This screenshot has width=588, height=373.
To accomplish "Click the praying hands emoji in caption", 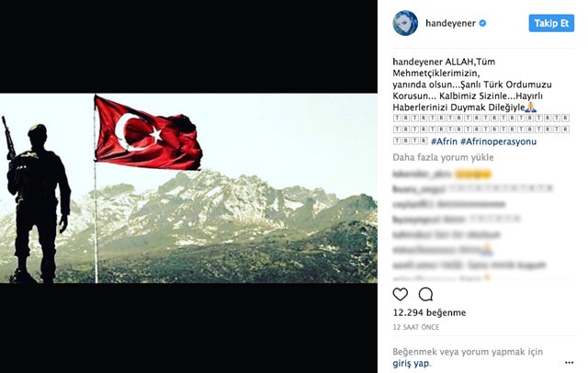I will pyautogui.click(x=531, y=107).
